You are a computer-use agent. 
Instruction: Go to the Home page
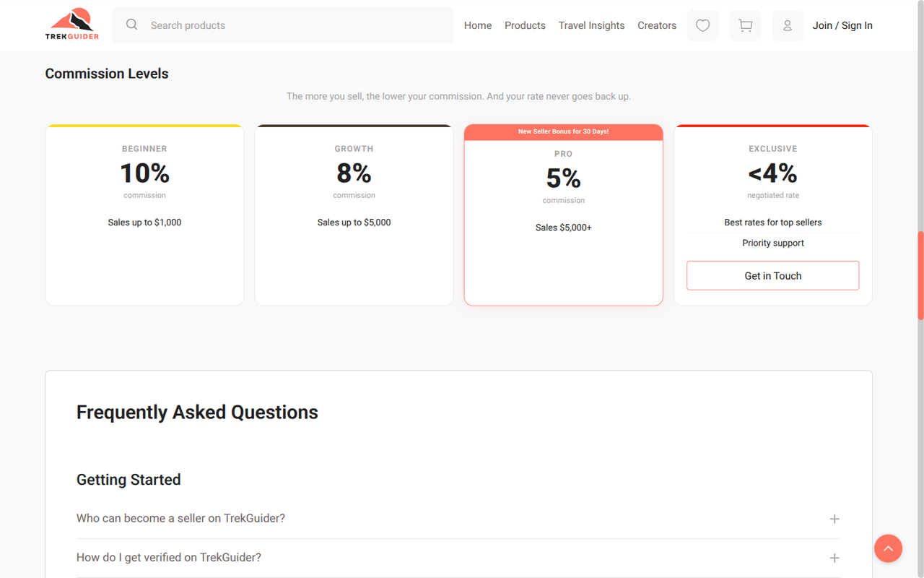tap(478, 25)
